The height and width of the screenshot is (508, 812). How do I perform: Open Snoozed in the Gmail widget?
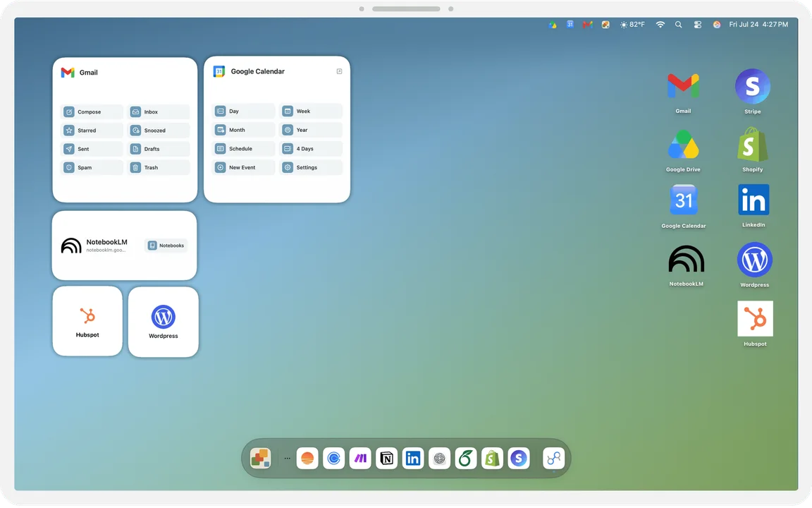tap(159, 131)
